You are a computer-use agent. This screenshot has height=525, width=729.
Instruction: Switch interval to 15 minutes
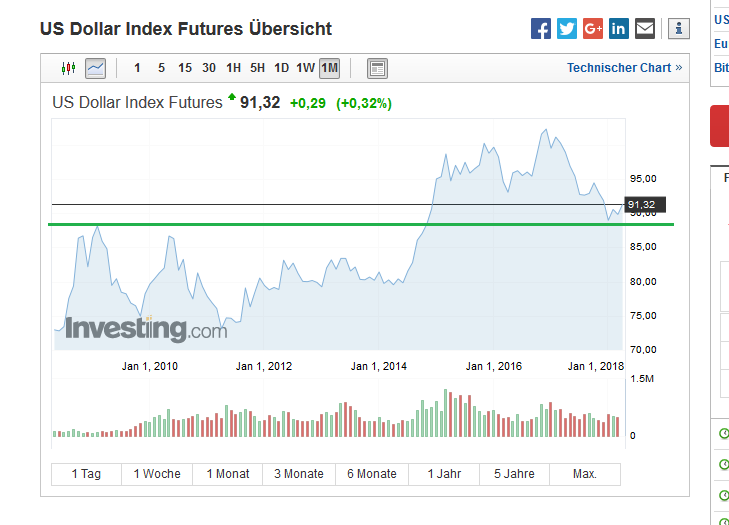[x=185, y=68]
